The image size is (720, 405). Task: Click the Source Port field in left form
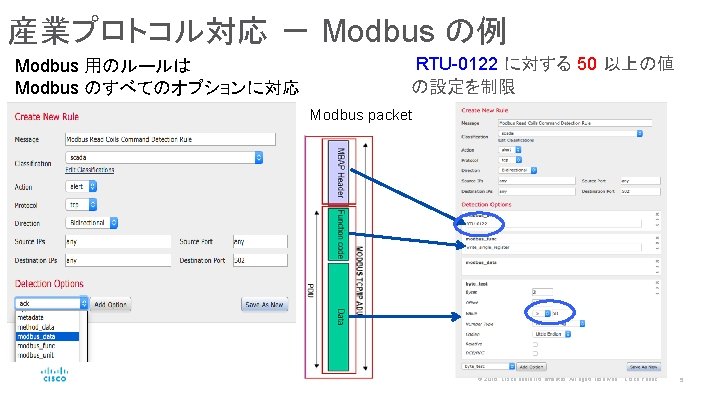pyautogui.click(x=260, y=242)
